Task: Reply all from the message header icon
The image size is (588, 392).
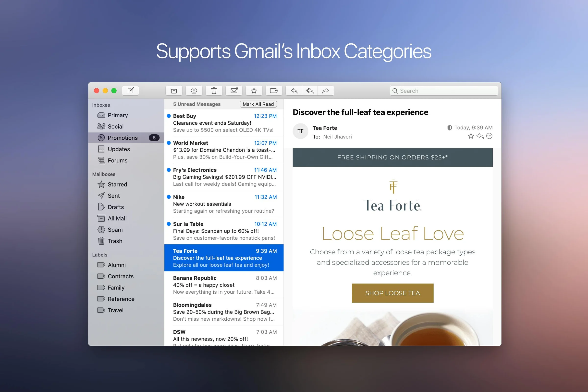Action: click(x=480, y=136)
